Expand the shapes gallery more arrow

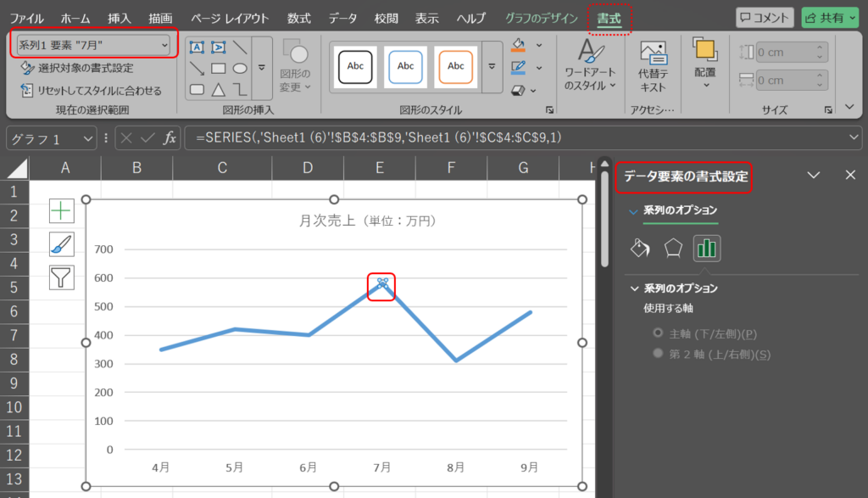coord(262,68)
